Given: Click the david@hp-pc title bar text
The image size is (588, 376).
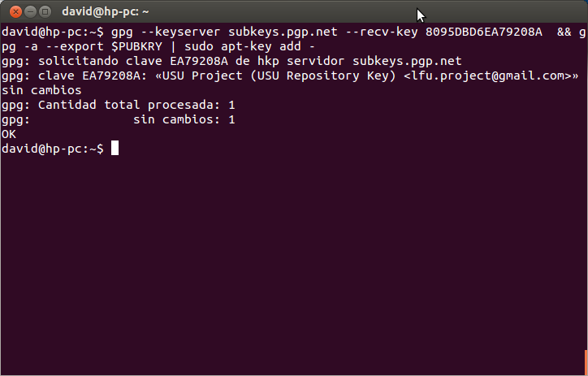Looking at the screenshot, I should pos(106,12).
